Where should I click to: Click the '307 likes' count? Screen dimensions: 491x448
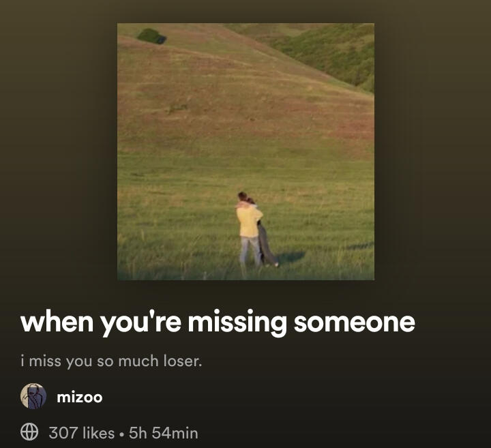[81, 433]
